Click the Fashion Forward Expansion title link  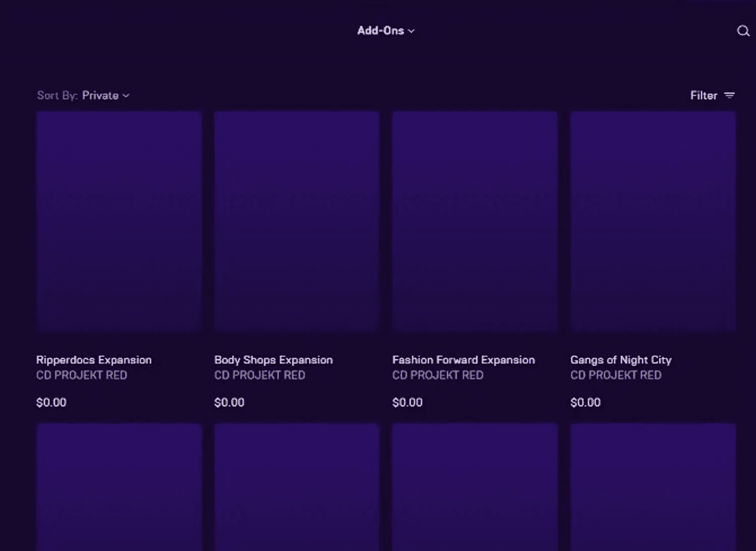(463, 360)
